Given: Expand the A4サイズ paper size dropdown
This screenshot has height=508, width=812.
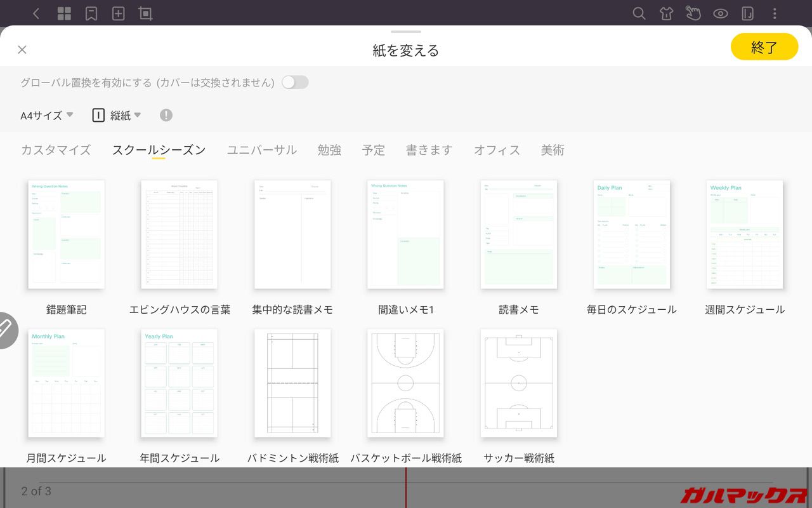Looking at the screenshot, I should coord(47,115).
